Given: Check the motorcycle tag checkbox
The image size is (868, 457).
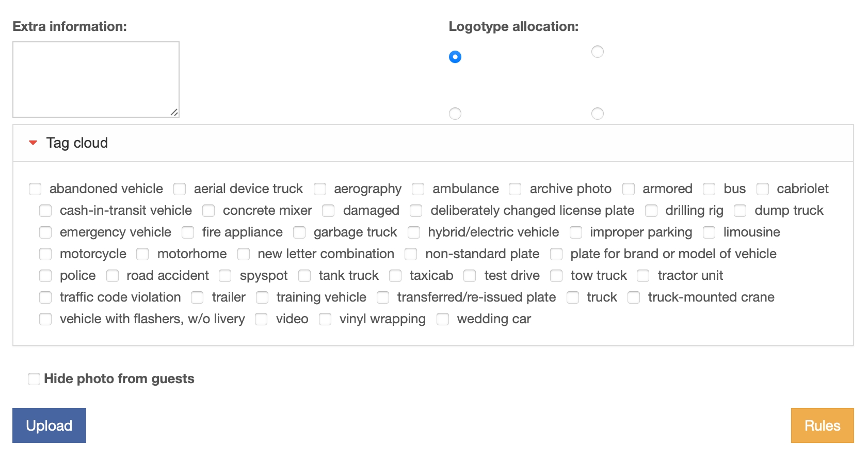Looking at the screenshot, I should pos(45,254).
